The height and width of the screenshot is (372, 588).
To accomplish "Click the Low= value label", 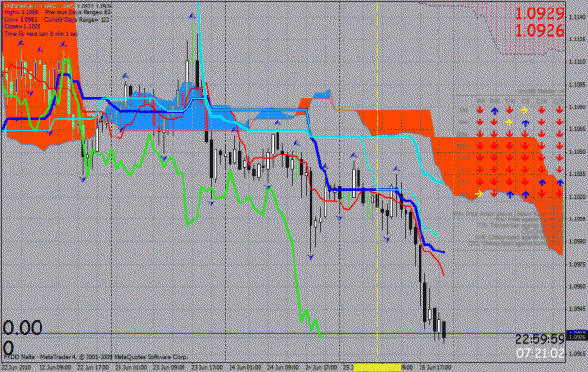I will click(x=21, y=20).
